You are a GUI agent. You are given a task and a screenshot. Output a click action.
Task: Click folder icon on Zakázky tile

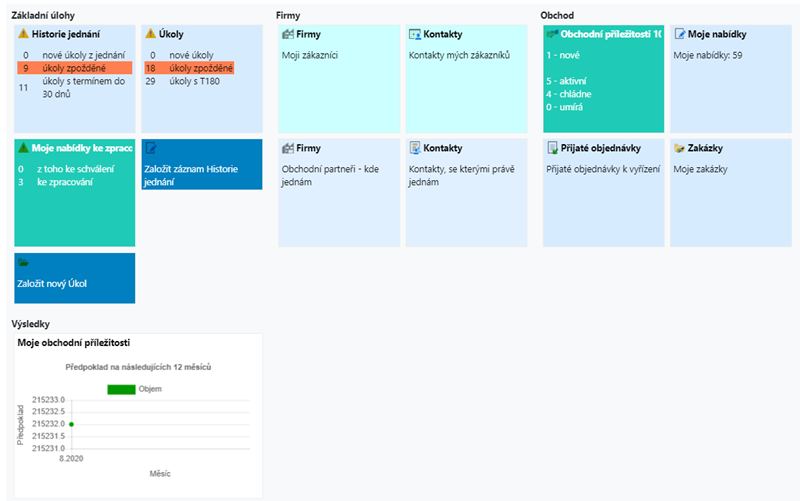tap(679, 148)
